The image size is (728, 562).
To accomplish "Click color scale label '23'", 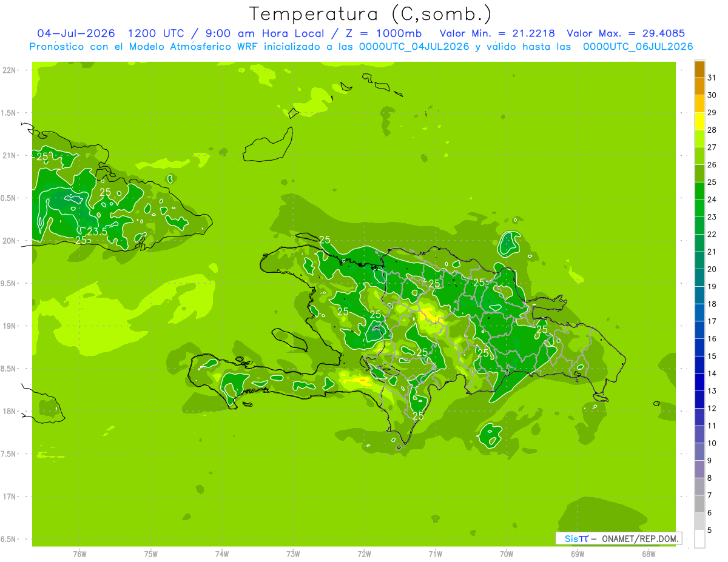I will (712, 217).
